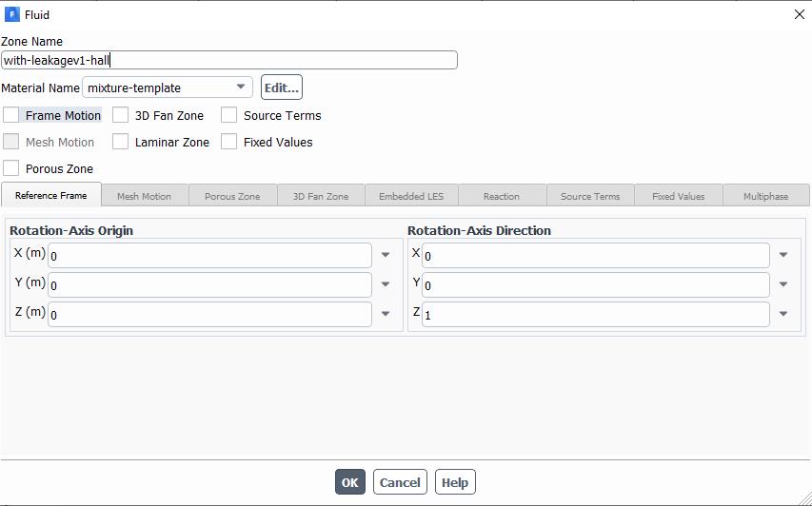Enable the Frame Motion checkbox
This screenshot has height=506, width=812.
[10, 115]
